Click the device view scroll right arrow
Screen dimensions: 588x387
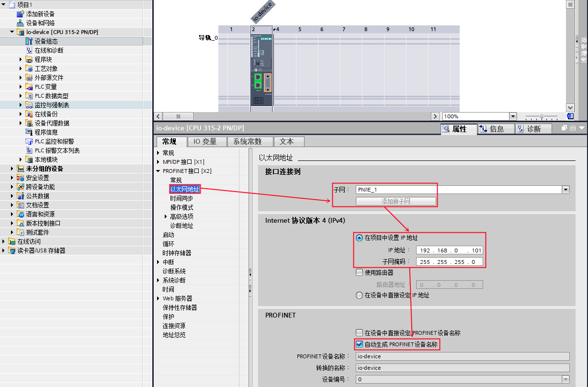(435, 116)
